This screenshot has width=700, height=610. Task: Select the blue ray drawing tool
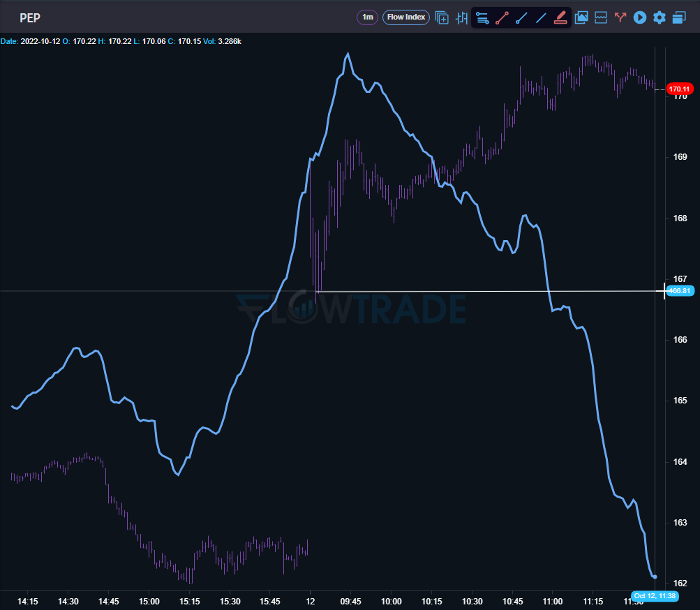tap(521, 18)
